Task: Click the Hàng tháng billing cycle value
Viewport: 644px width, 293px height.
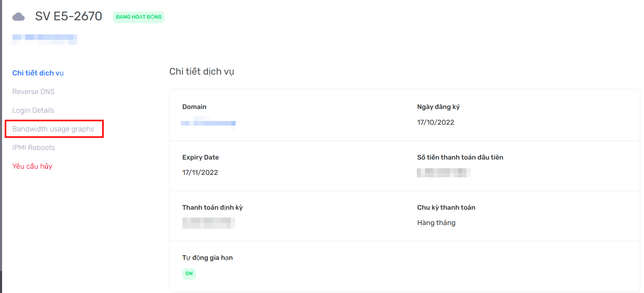Action: tap(436, 223)
